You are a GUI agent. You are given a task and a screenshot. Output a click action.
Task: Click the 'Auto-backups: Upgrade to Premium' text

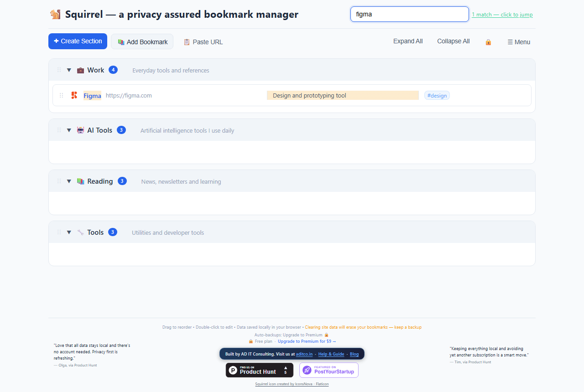click(x=292, y=335)
